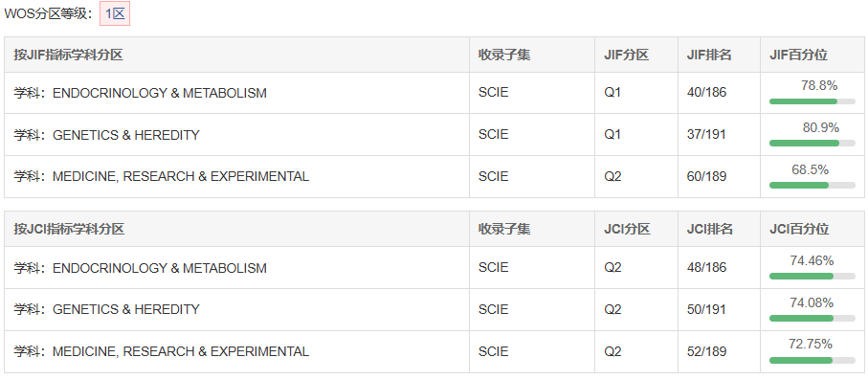The image size is (868, 380).
Task: Click the 68.5% JIF percentile bar
Action: 812,186
